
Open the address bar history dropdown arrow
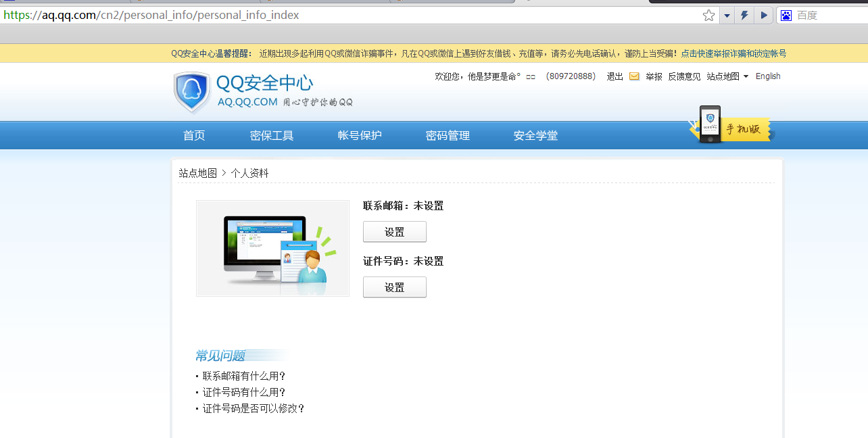pyautogui.click(x=727, y=16)
